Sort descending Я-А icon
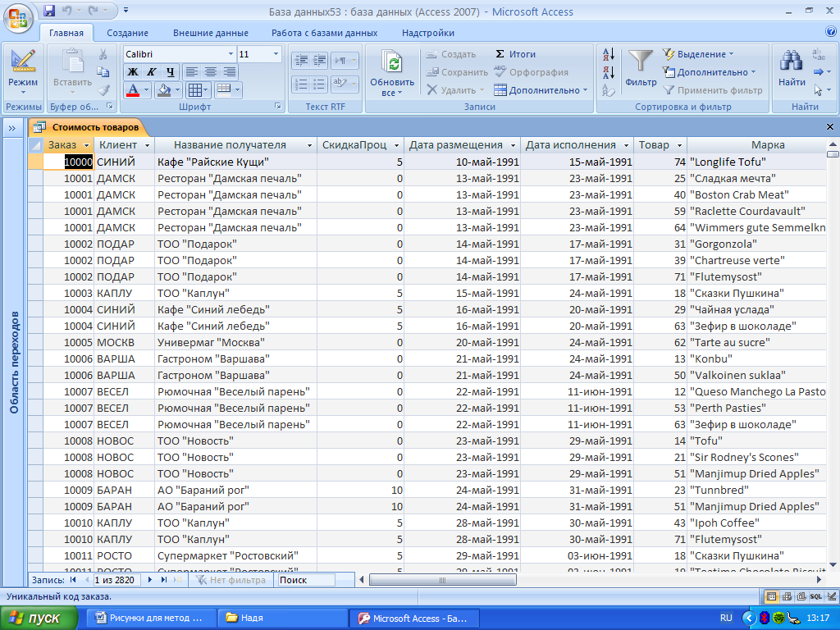Viewport: 840px width, 630px height. 609,72
